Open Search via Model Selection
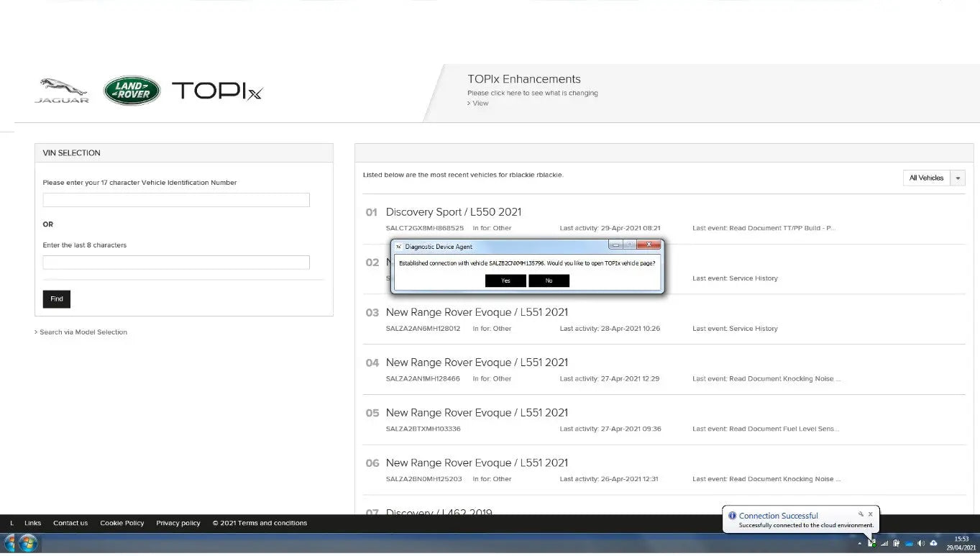This screenshot has width=980, height=556. 83,332
